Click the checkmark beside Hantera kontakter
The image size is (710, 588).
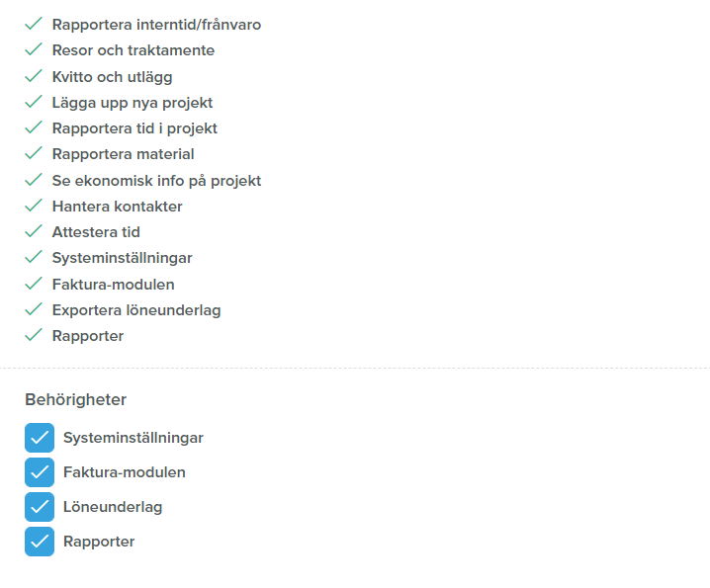coord(34,206)
